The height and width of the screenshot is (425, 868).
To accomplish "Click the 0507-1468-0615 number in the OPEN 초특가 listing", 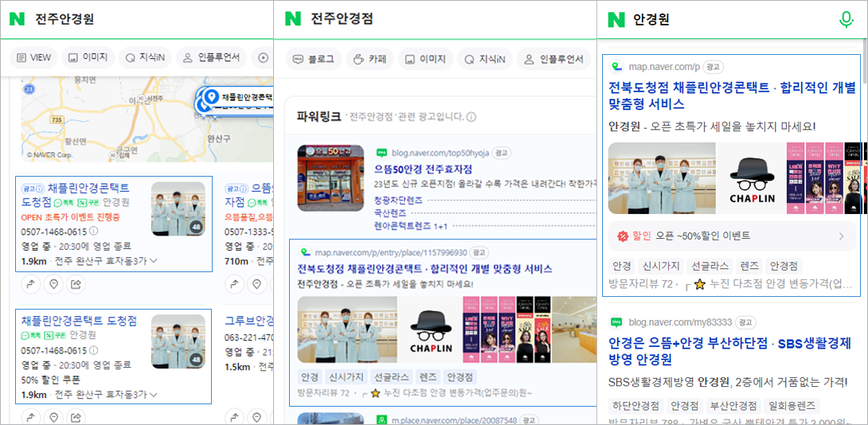I will point(54,232).
